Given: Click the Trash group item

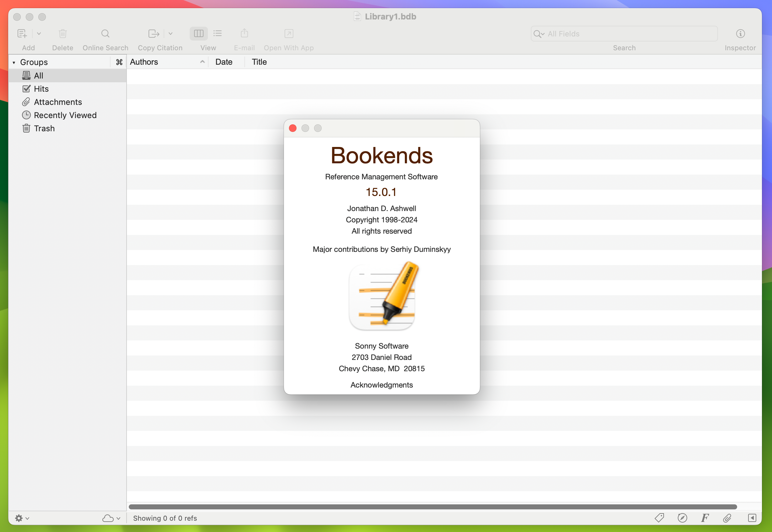Looking at the screenshot, I should pyautogui.click(x=45, y=128).
